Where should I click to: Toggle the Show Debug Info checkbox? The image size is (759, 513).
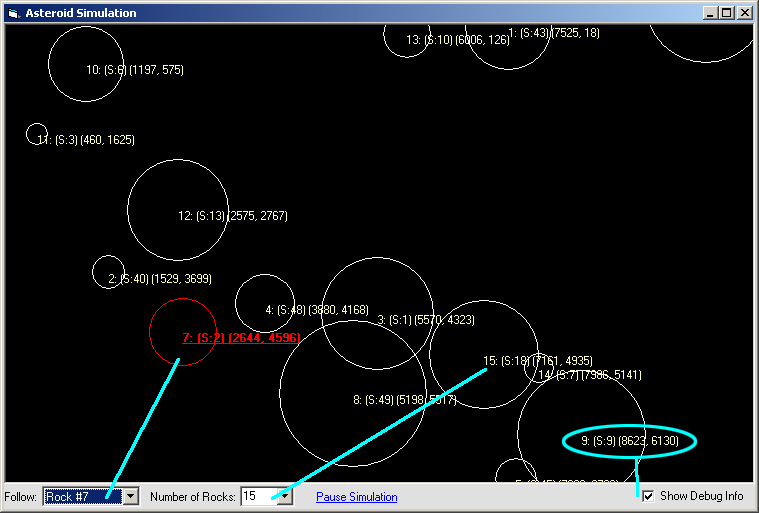click(x=648, y=496)
